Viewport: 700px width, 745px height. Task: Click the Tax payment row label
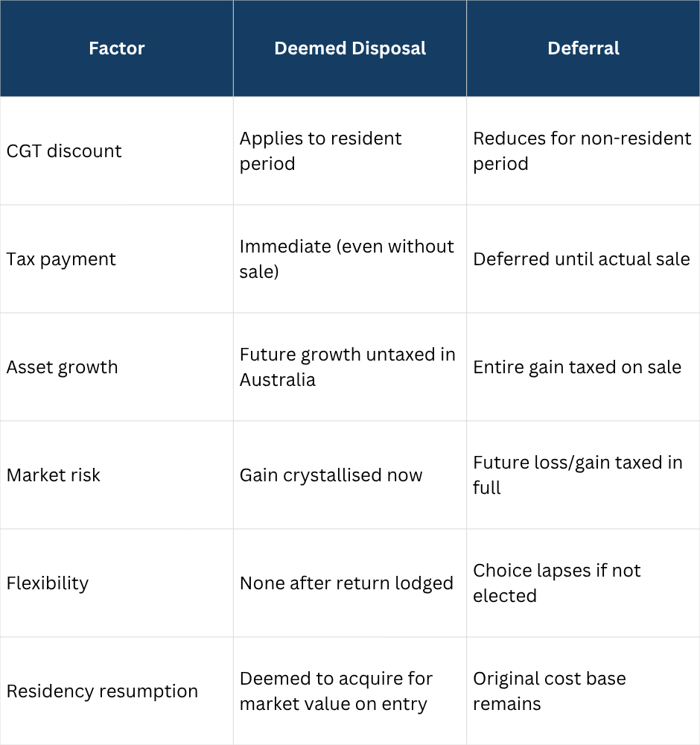62,259
